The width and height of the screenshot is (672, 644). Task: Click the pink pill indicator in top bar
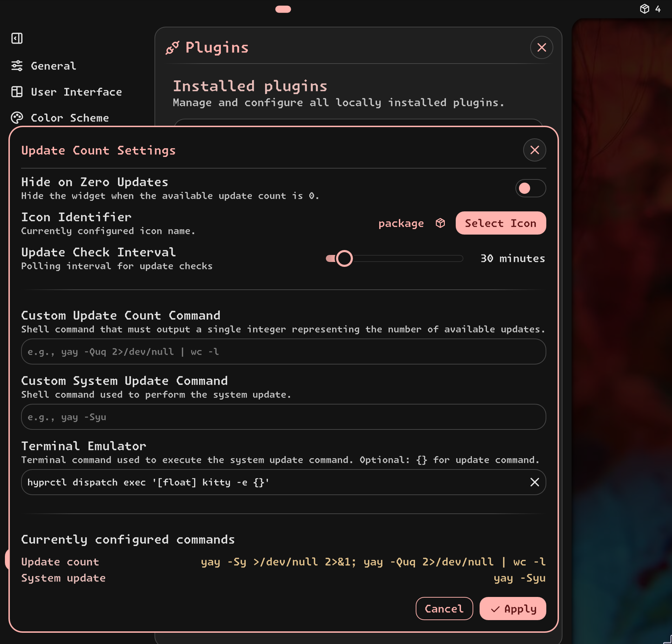283,9
